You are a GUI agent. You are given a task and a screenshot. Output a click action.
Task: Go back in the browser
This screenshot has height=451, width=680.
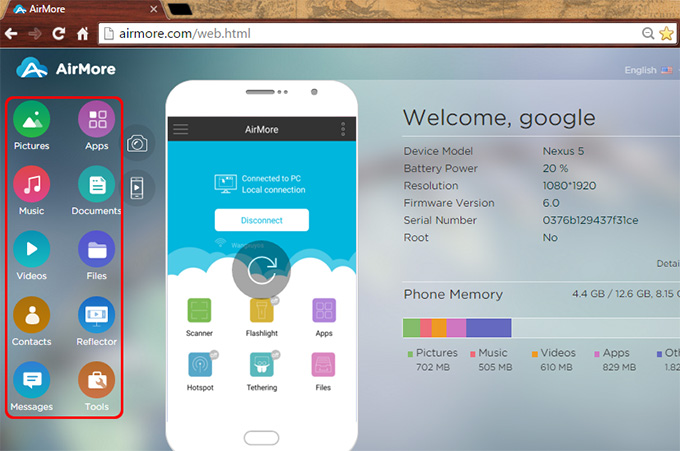coord(11,33)
